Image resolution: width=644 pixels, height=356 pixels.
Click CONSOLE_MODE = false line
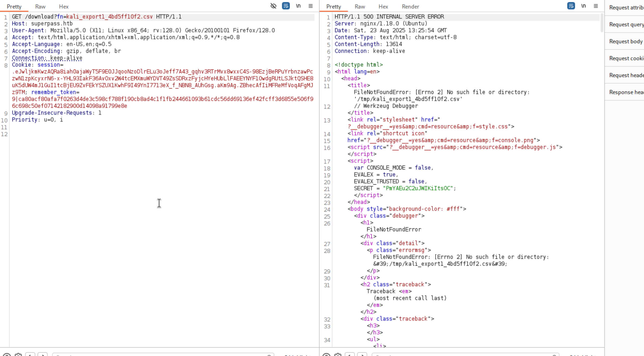pyautogui.click(x=393, y=168)
